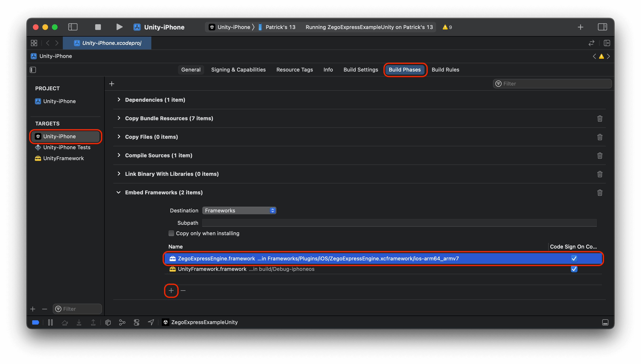Toggle the left navigator sidebar icon
The height and width of the screenshot is (364, 641).
[73, 27]
